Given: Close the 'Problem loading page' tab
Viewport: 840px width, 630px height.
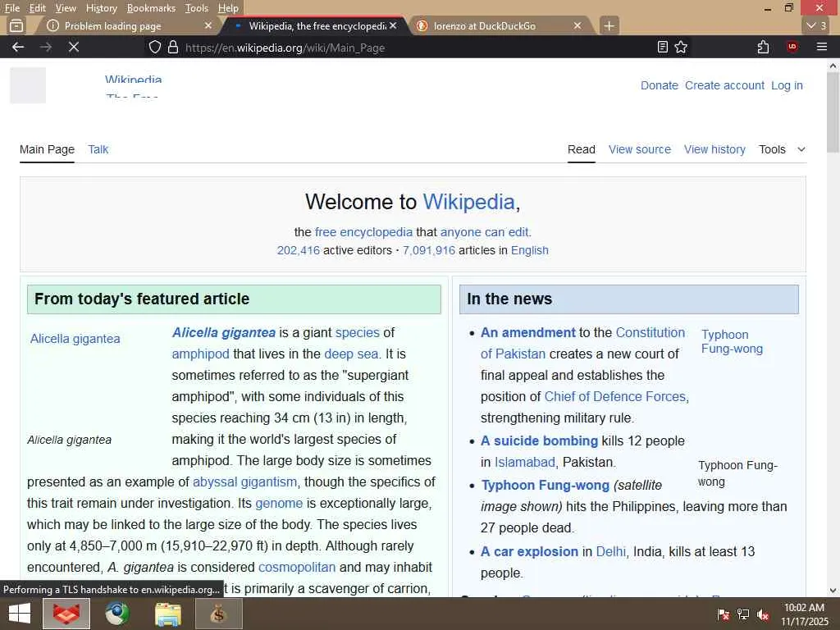Looking at the screenshot, I should 208,25.
